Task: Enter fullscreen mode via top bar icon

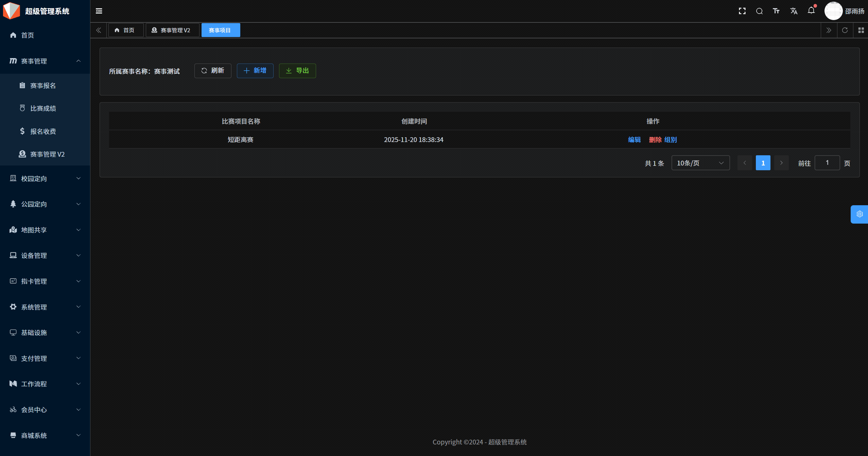Action: (742, 11)
